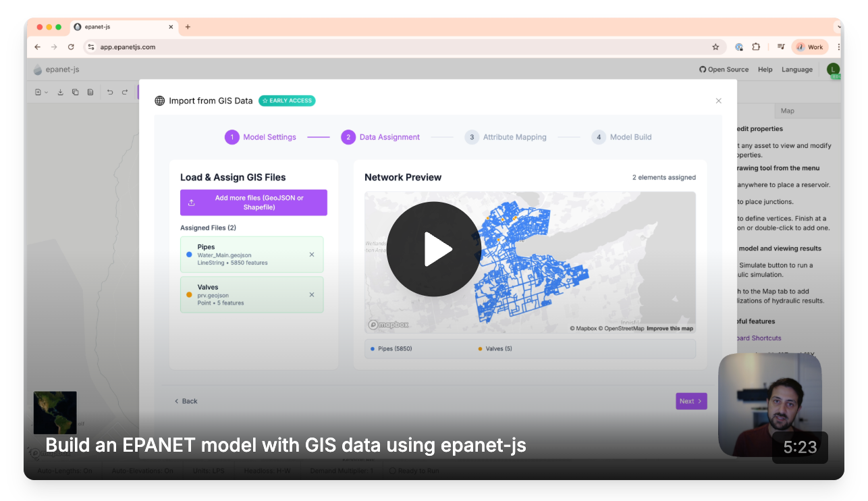The image size is (868, 501).
Task: Open site information icon in address bar
Action: point(91,47)
